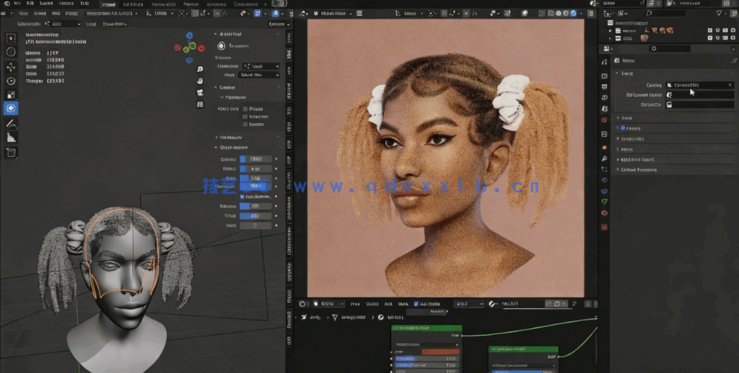Open the Tool properties tab
The image size is (739, 373).
pyautogui.click(x=604, y=62)
